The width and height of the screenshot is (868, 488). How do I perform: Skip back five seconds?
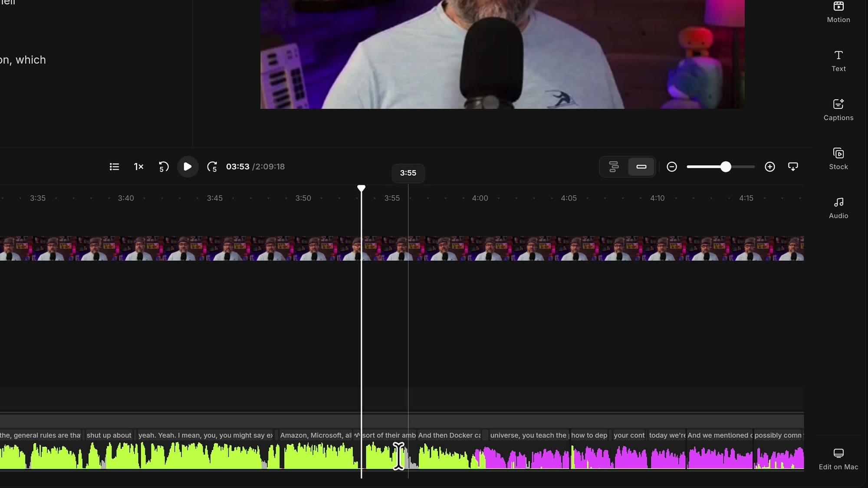163,167
